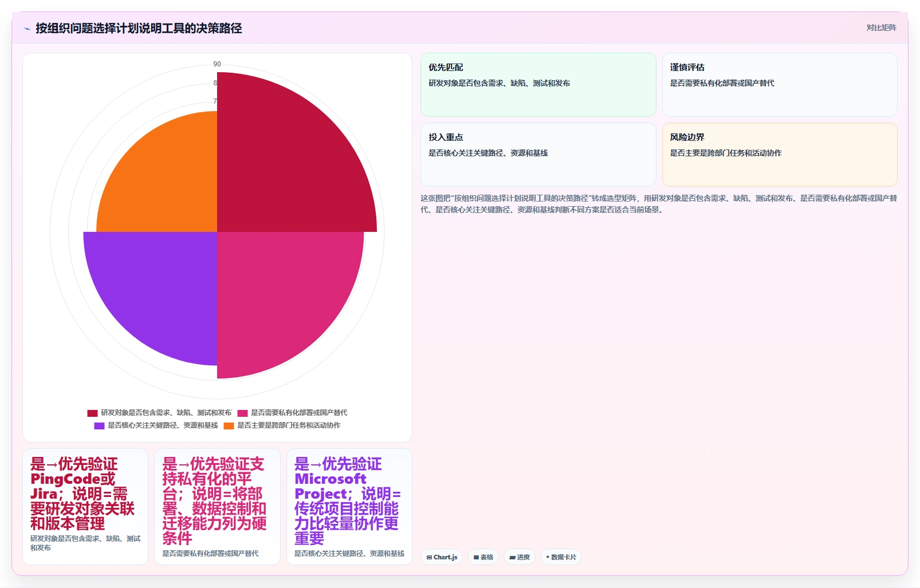Screen dimensions: 920x588
Task: Click the 进度 tag
Action: point(520,557)
